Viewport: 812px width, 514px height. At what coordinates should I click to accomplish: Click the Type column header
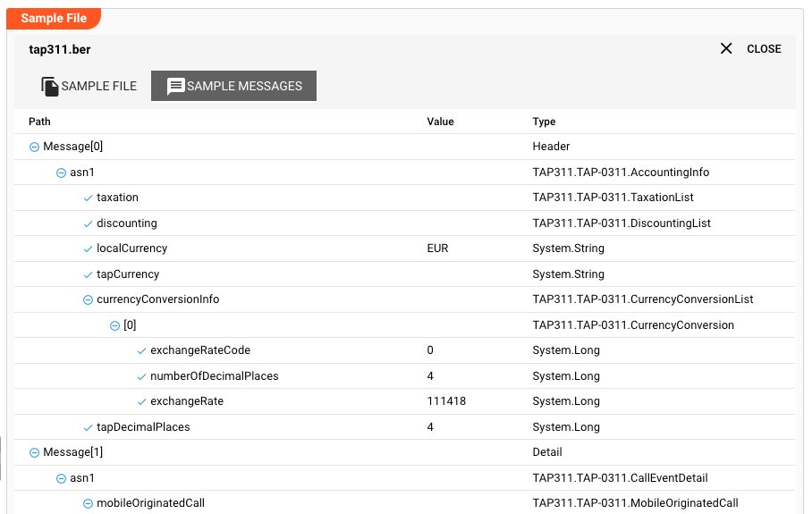(x=544, y=122)
